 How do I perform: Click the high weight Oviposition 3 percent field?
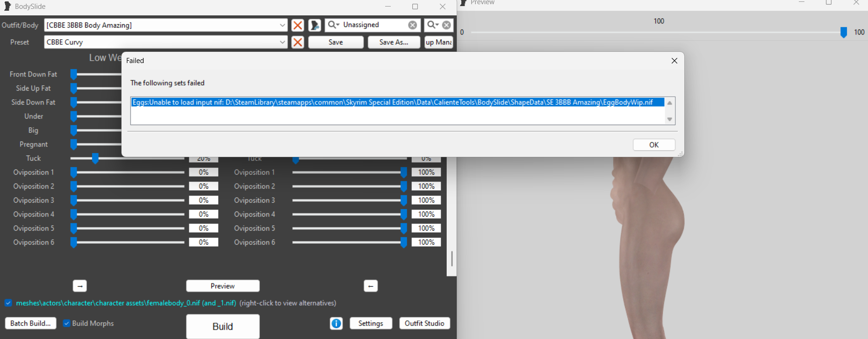(426, 200)
